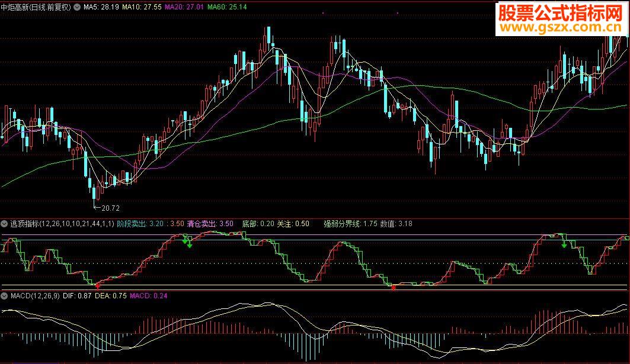Click the 强弱分界线: 1.75 value
This screenshot has width=630, height=364.
[350, 224]
